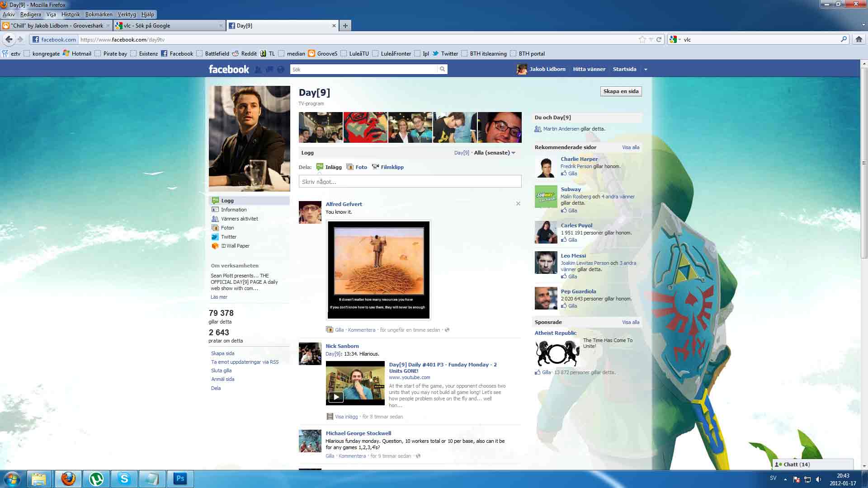Click the Reddit bookmark in the bookmarks toolbar
The width and height of the screenshot is (868, 488).
coord(244,53)
